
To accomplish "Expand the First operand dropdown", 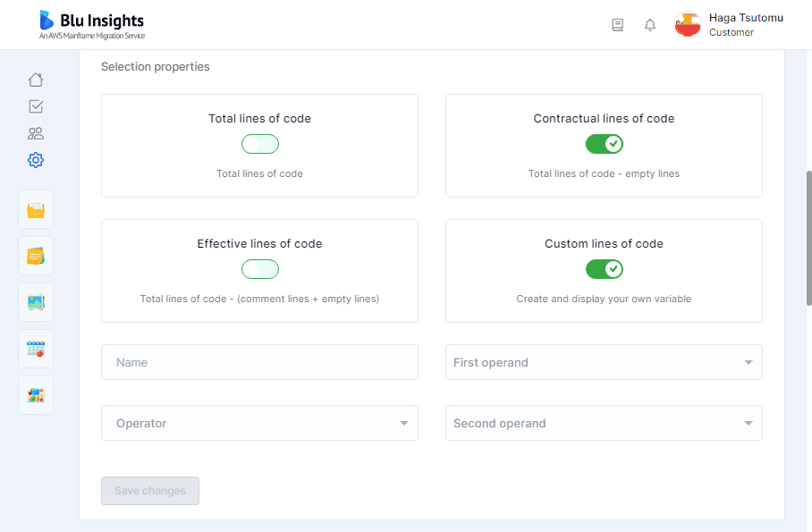I will [x=604, y=362].
